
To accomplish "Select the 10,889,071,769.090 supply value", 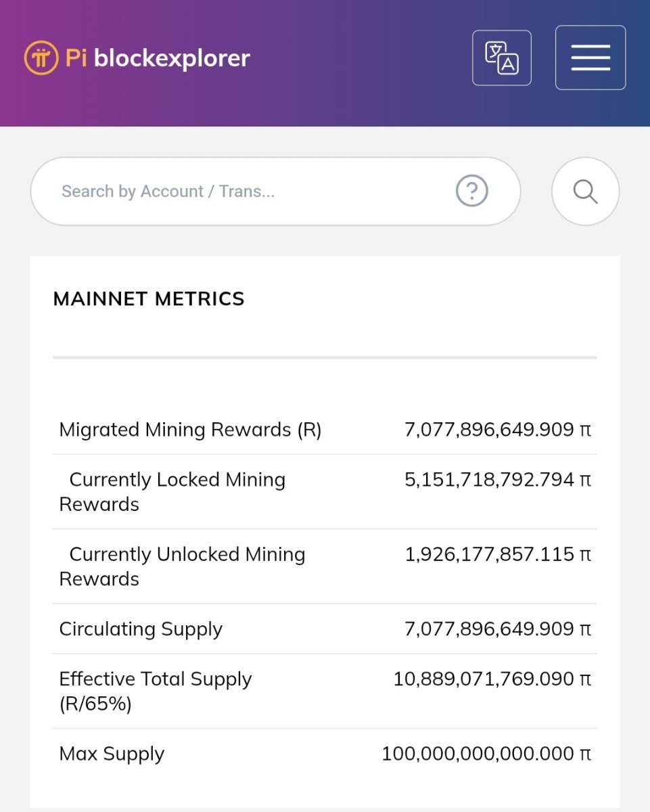I will click(492, 679).
